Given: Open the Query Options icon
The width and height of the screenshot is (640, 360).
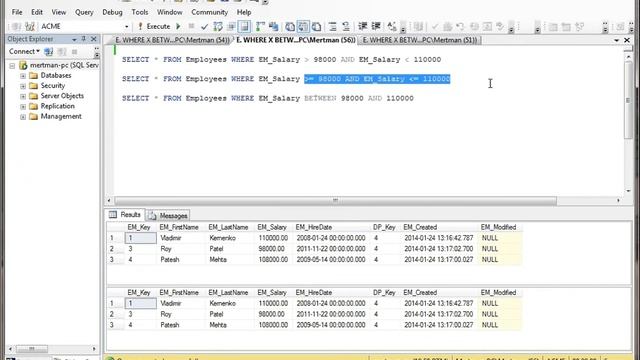Looking at the screenshot, I should coord(231,27).
